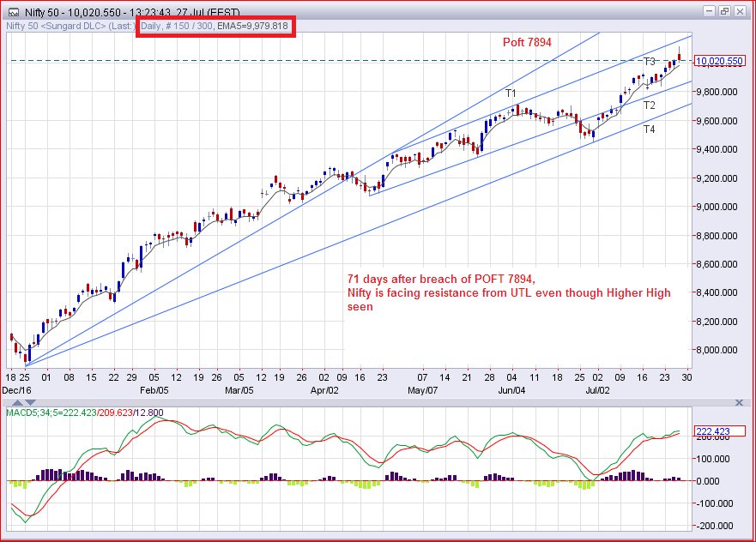The image size is (756, 542).
Task: Click the Dec/16 date axis label
Action: point(17,390)
